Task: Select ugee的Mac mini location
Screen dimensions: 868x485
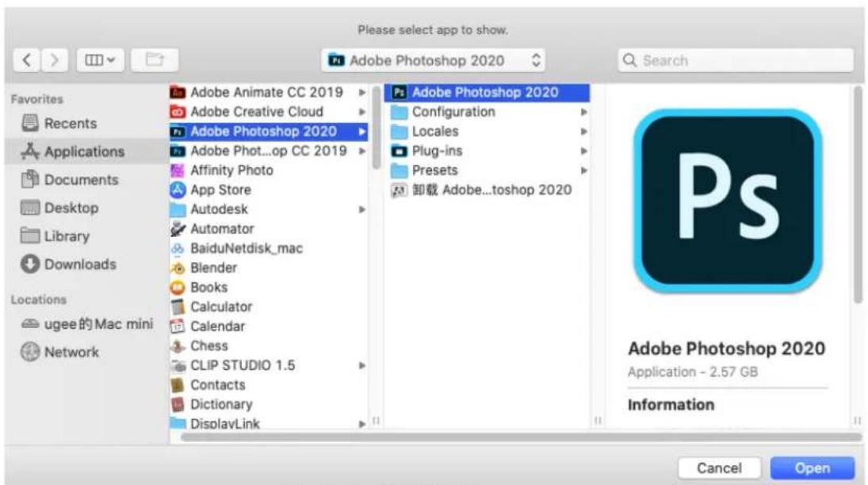Action: [x=86, y=324]
